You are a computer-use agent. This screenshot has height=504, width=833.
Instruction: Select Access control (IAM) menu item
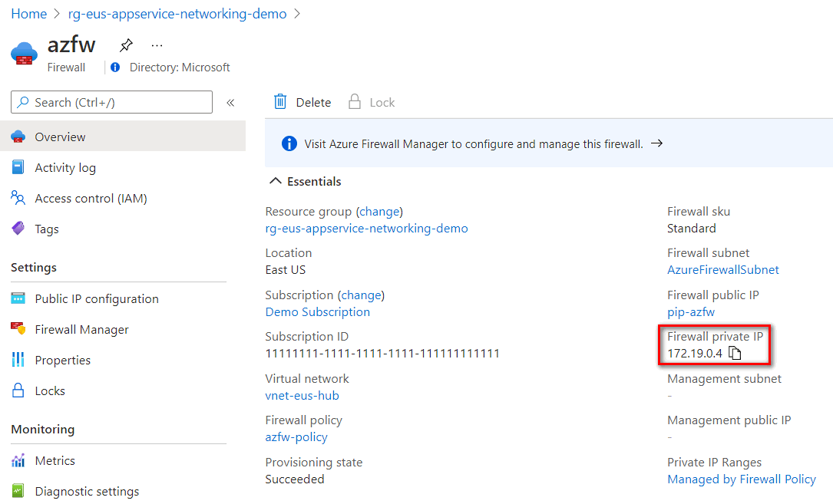(91, 199)
